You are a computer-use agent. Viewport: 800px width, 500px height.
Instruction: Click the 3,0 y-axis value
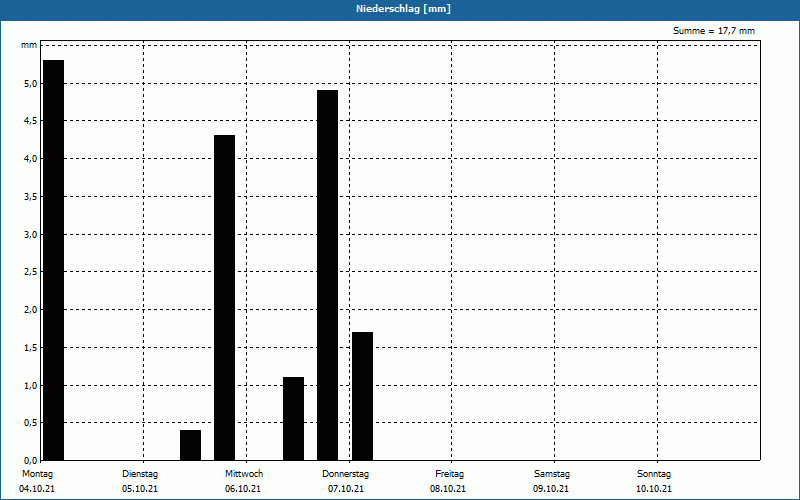pyautogui.click(x=31, y=235)
